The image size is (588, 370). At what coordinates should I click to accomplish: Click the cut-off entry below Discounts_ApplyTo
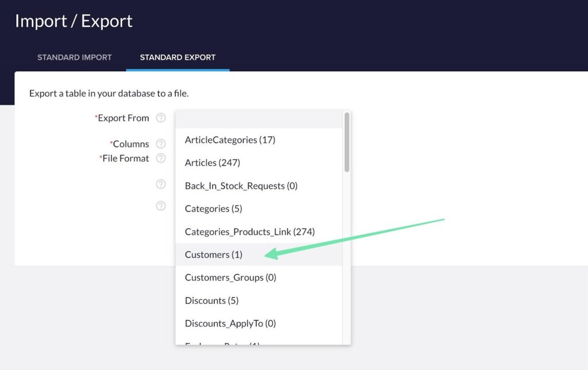tap(222, 343)
